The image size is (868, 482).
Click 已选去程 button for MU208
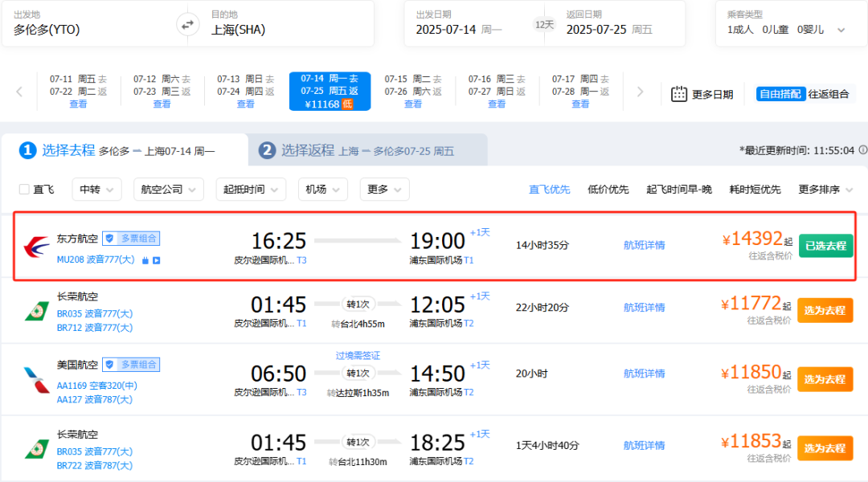click(x=826, y=246)
